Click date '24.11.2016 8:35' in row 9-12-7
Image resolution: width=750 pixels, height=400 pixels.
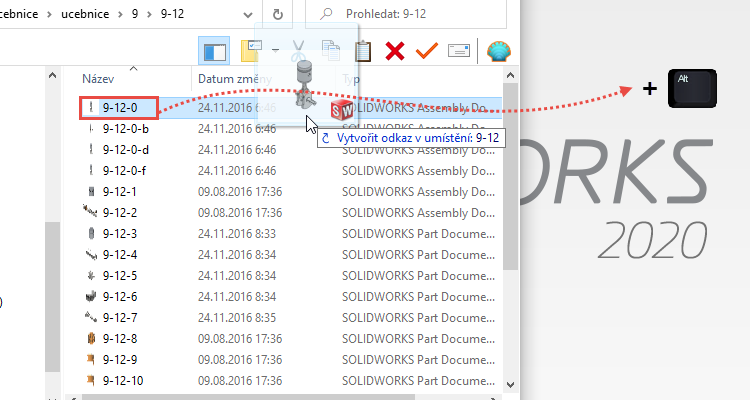pyautogui.click(x=237, y=318)
